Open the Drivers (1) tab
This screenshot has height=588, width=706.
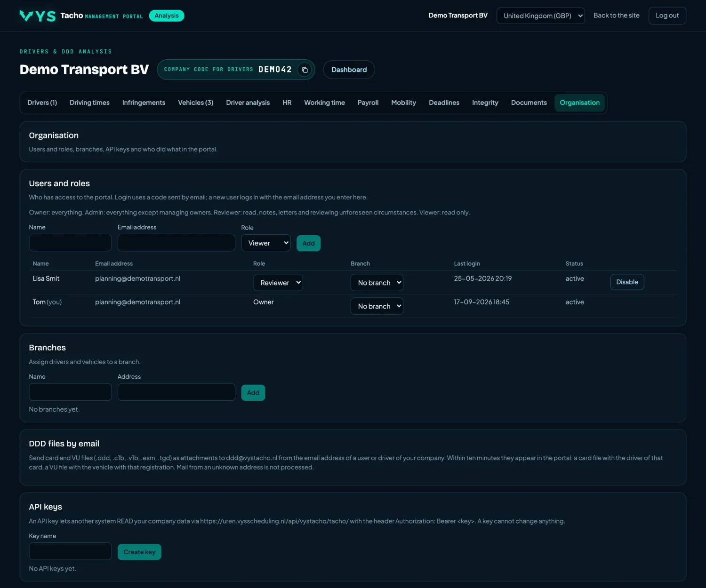tap(42, 103)
